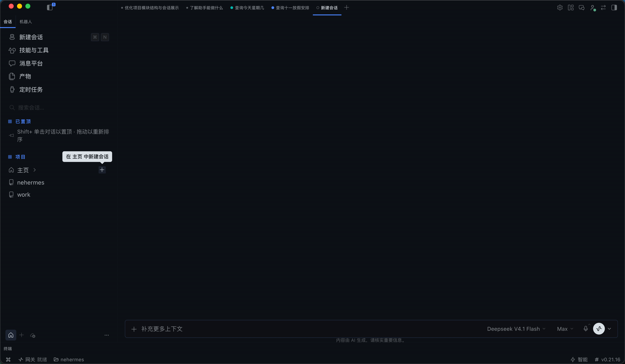Image resolution: width=625 pixels, height=364 pixels.
Task: Click the swap arrows icon in top toolbar
Action: click(x=603, y=8)
